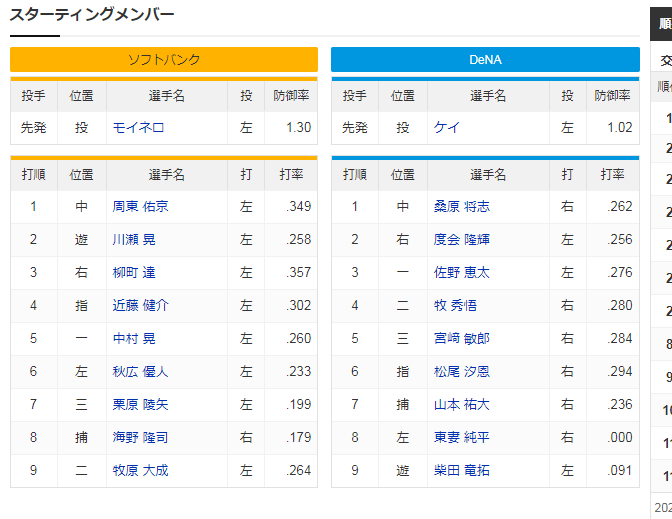Open 柳町 達 player profile
This screenshot has height=519, width=672.
tap(134, 273)
